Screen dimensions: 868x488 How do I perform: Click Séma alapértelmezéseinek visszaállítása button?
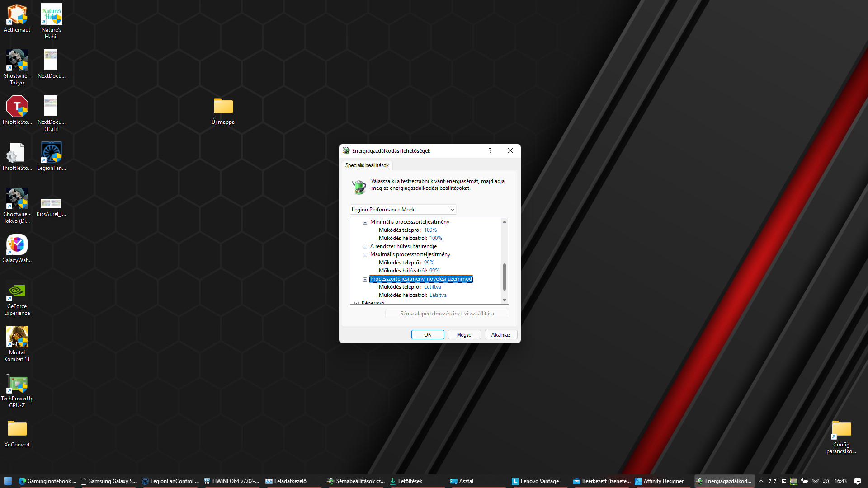click(447, 314)
